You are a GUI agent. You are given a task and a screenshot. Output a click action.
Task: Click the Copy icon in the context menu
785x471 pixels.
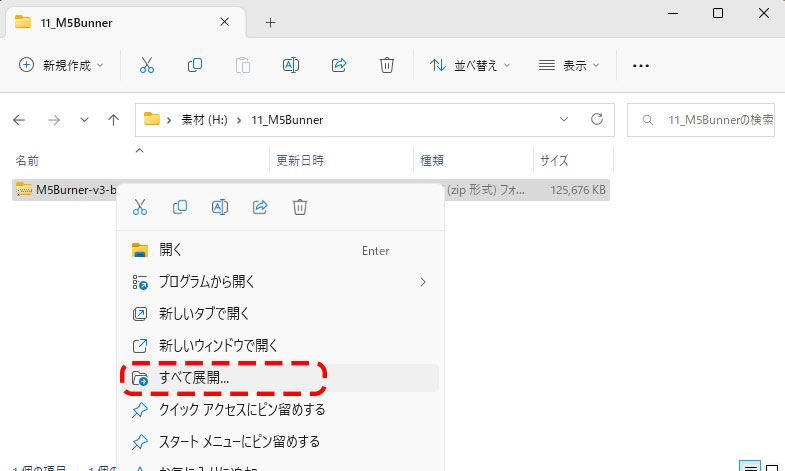(180, 207)
